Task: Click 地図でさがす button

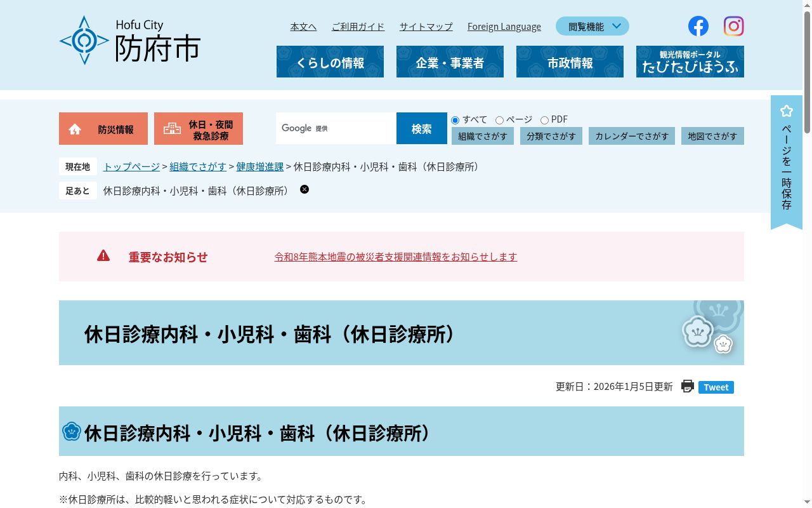Action: (713, 136)
